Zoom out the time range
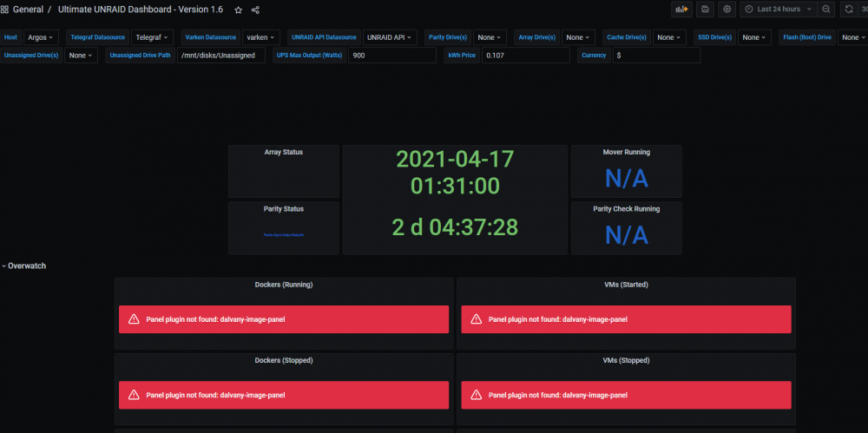The height and width of the screenshot is (433, 868). 826,10
